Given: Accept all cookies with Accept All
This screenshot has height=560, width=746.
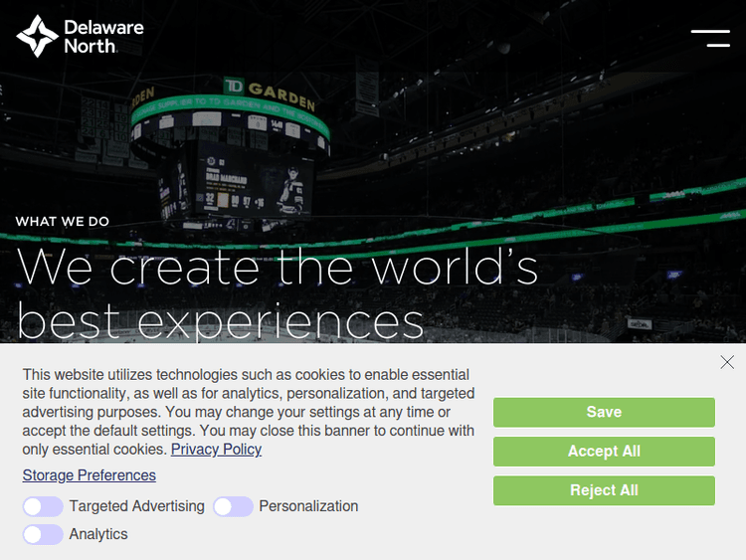Looking at the screenshot, I should [x=604, y=452].
